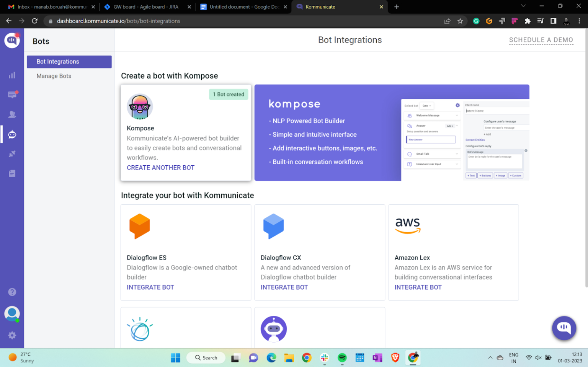Open the Users section via the people icon
This screenshot has width=588, height=367.
[x=12, y=114]
